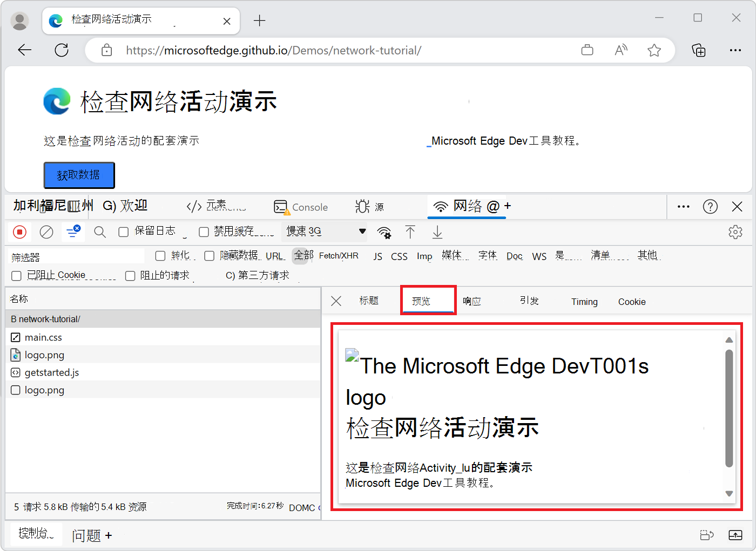Switch to the Console DevTools tab
Viewport: 756px width, 551px height.
301,207
